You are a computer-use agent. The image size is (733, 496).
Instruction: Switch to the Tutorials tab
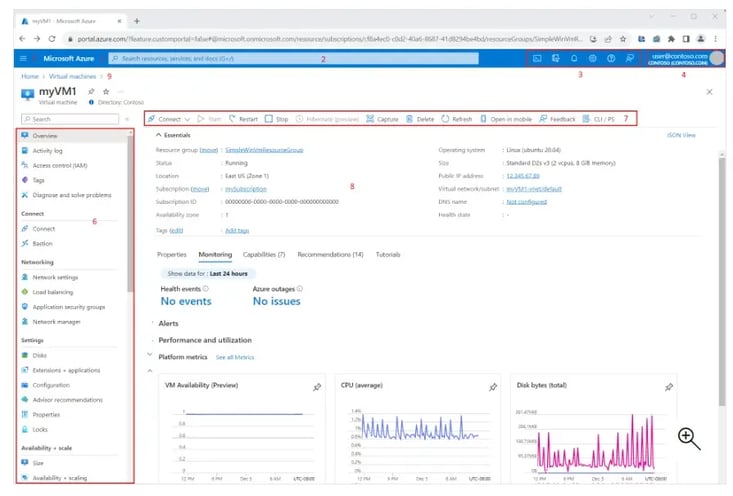pyautogui.click(x=388, y=255)
